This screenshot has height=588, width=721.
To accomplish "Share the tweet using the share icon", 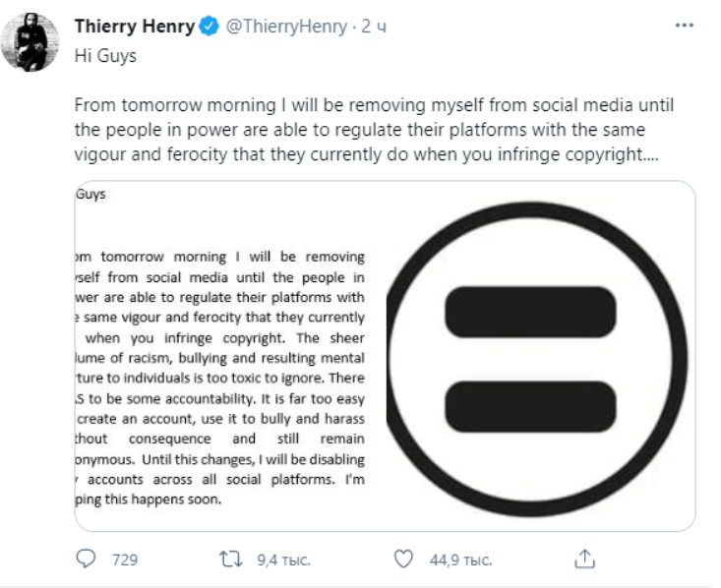I will pos(584,559).
